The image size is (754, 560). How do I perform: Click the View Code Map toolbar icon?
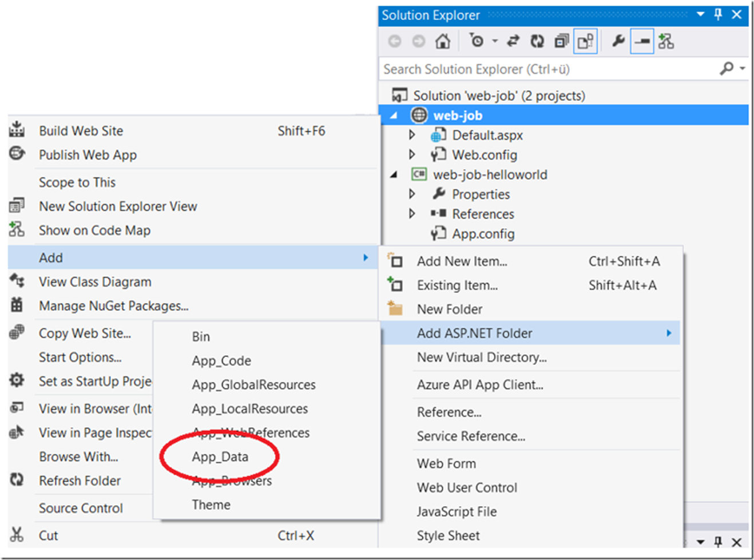click(x=666, y=41)
